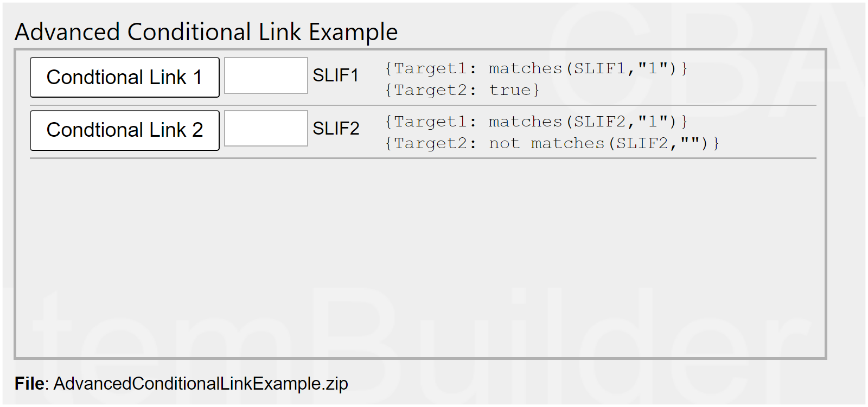Click the separator line between link rows
This screenshot has width=868, height=407.
423,105
